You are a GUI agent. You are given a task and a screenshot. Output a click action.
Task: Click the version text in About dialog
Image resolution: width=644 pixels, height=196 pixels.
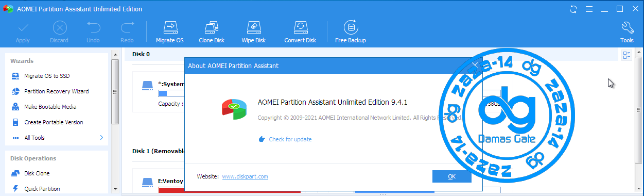click(332, 102)
